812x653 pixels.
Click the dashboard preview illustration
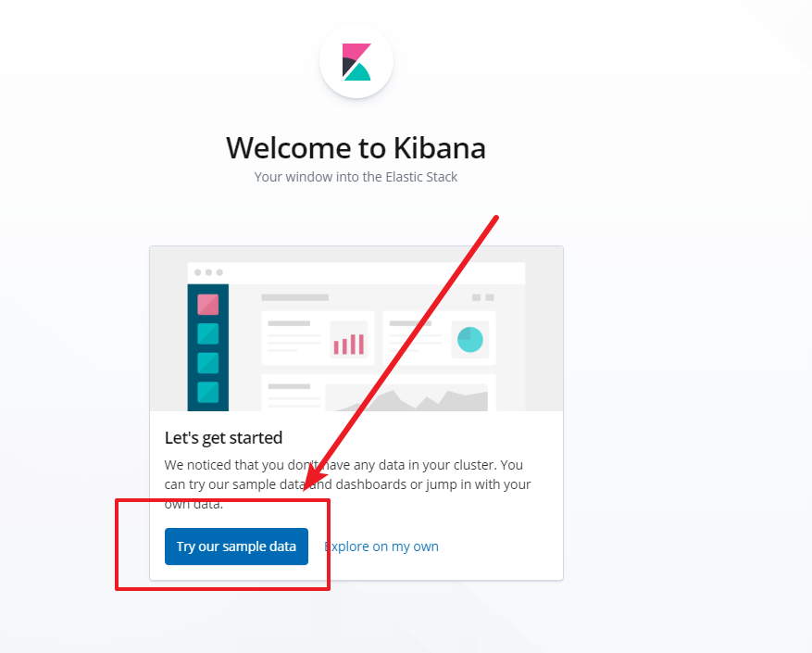(x=356, y=329)
